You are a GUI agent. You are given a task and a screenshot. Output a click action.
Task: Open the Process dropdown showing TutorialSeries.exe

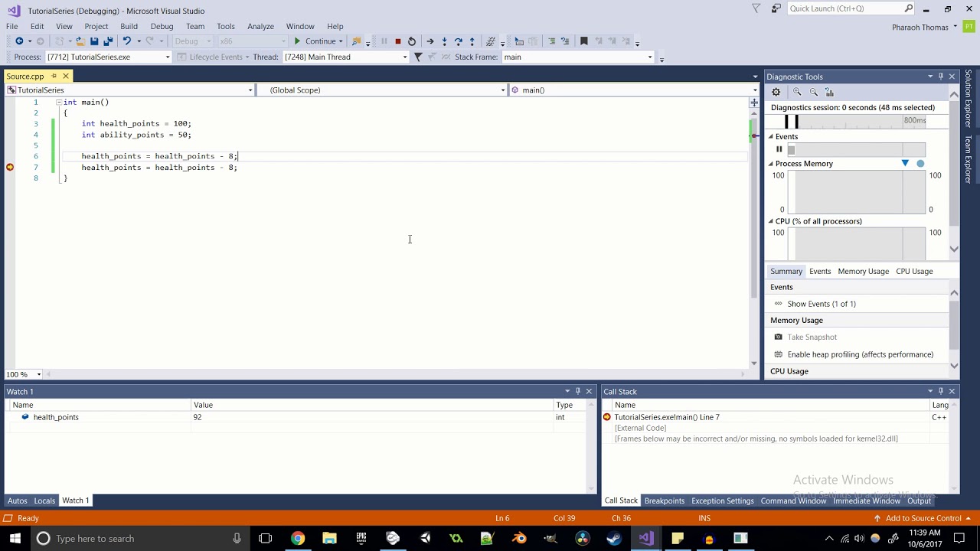click(108, 57)
